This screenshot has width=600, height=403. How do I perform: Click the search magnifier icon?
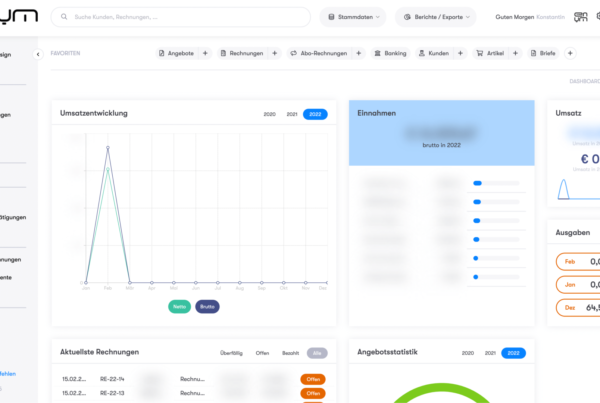pyautogui.click(x=66, y=18)
